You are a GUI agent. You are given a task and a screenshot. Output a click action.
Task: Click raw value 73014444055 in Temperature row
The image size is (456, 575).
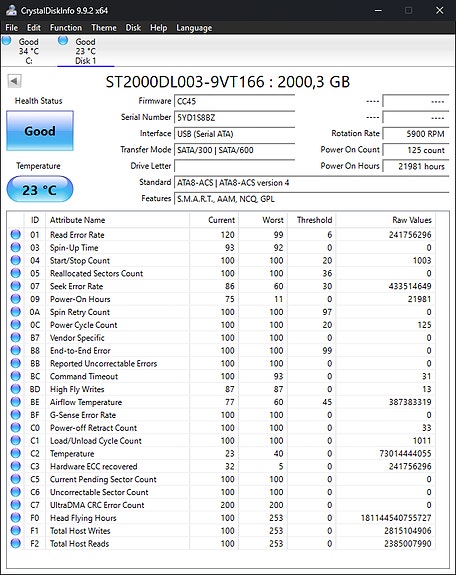point(405,454)
